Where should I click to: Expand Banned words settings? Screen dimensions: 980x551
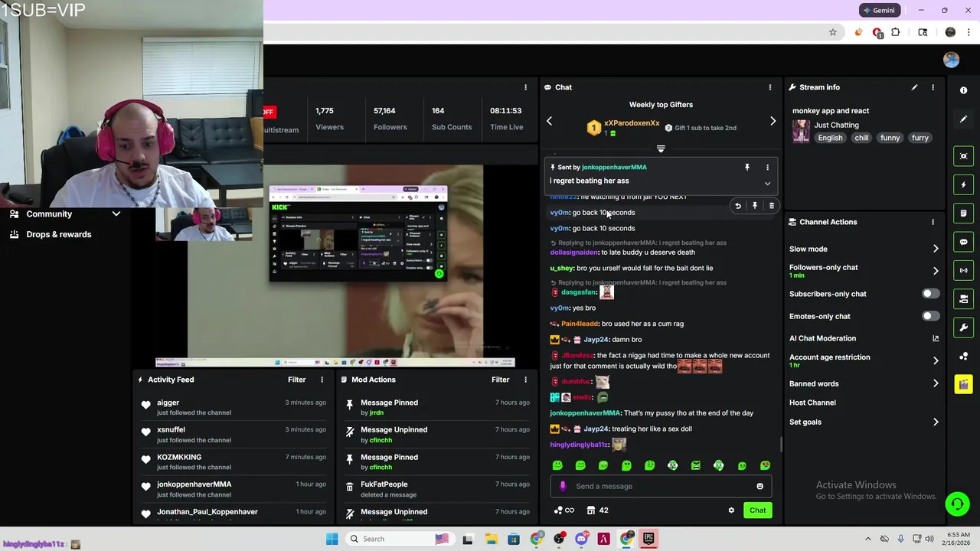click(x=936, y=383)
